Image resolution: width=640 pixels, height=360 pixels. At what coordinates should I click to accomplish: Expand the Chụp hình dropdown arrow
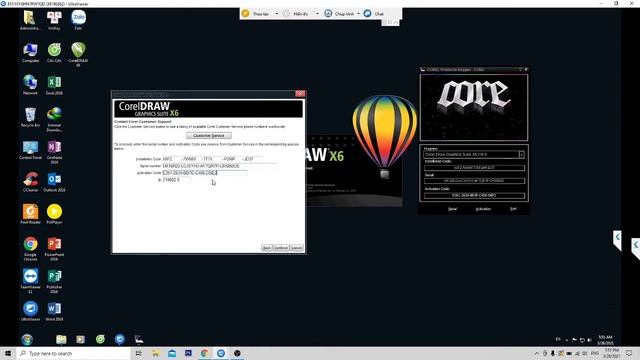pos(358,13)
